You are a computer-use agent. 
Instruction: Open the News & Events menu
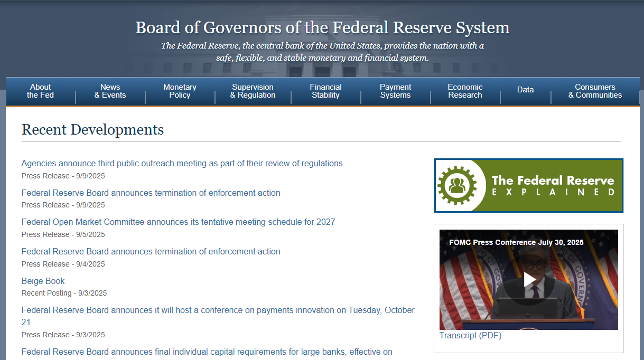(110, 91)
